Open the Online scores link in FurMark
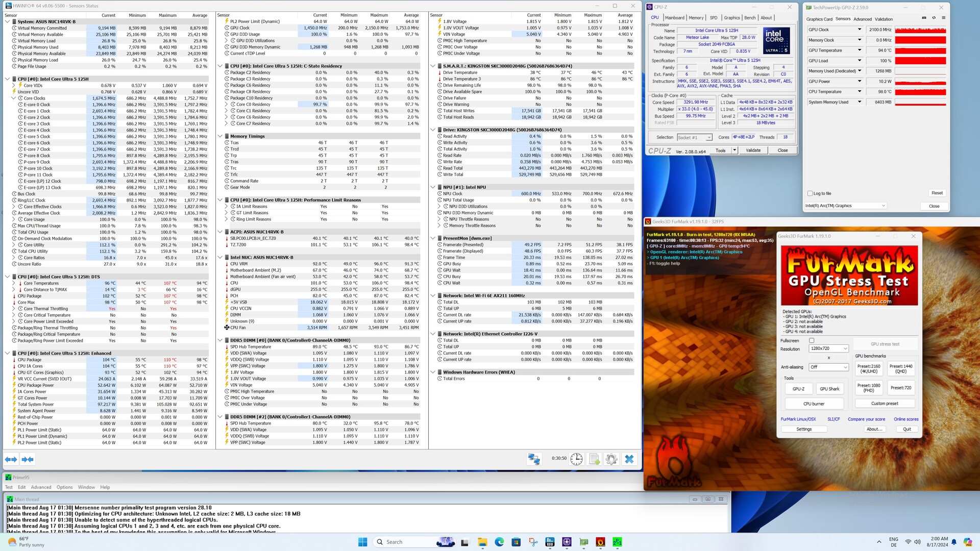This screenshot has height=551, width=980. coord(906,419)
